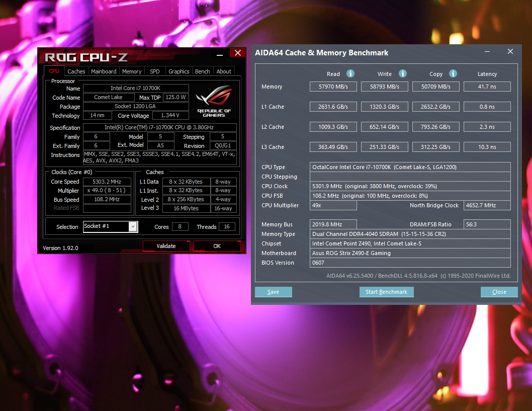Open the Memory tab in CPU-Z

(132, 71)
